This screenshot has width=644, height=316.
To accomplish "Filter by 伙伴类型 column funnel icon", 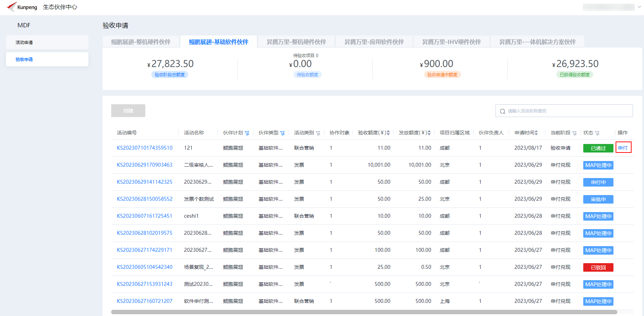I will [282, 133].
